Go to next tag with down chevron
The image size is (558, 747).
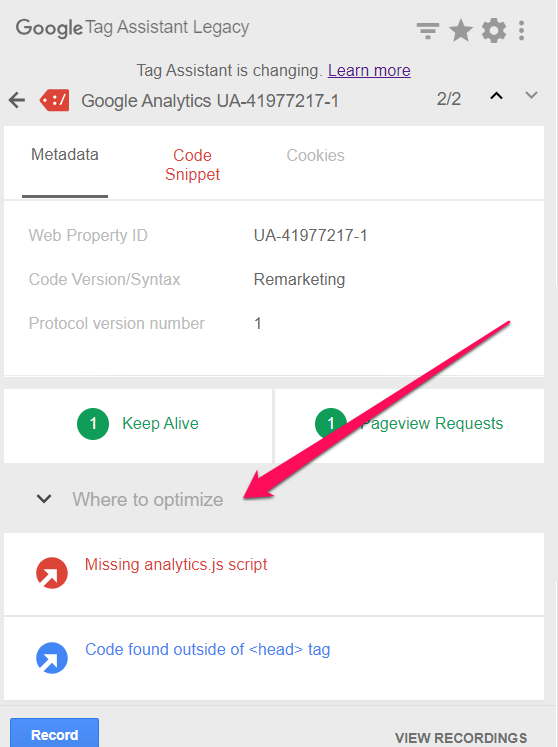[x=531, y=95]
